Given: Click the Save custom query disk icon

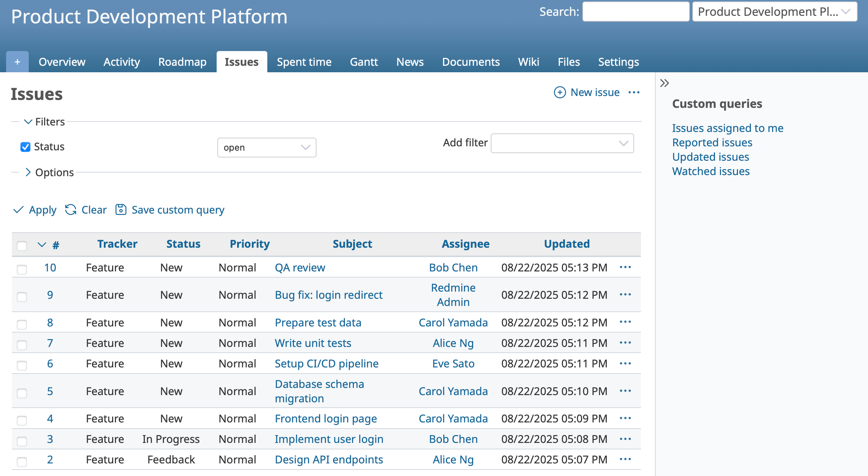Looking at the screenshot, I should [x=121, y=210].
